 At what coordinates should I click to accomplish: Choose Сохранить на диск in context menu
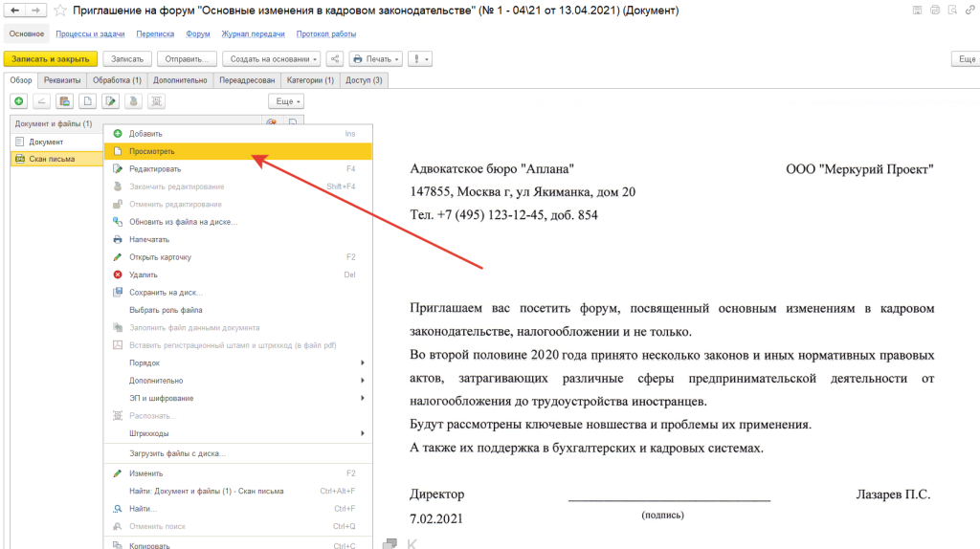pyautogui.click(x=166, y=292)
